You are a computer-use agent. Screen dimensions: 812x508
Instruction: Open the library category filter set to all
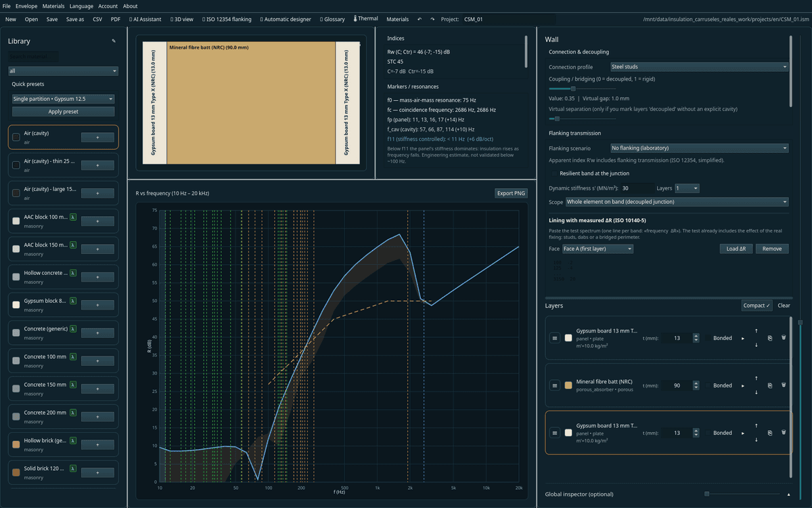pos(63,70)
